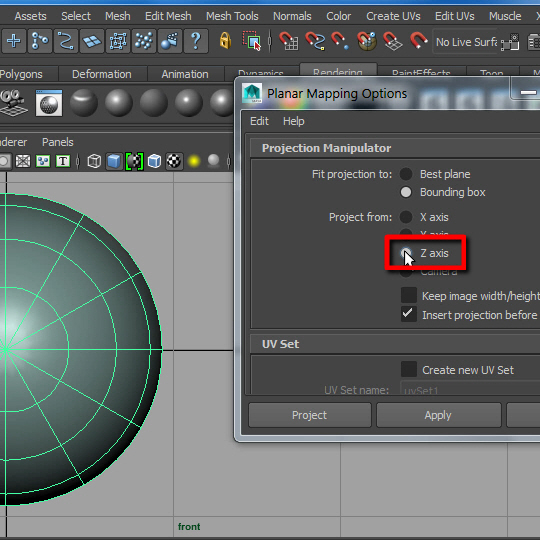Open the render view window shelf icon
This screenshot has height=540, width=540.
(49, 103)
